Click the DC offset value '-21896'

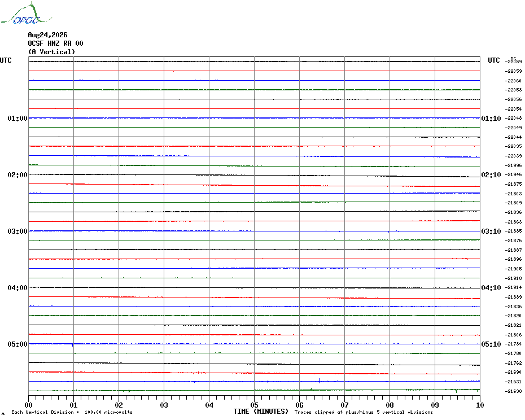pyautogui.click(x=513, y=259)
